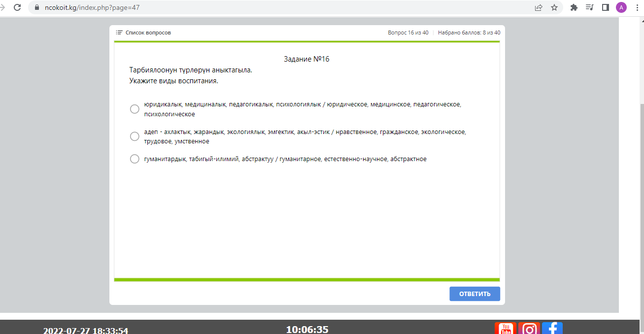Bookmark this page with the star icon
The width and height of the screenshot is (644, 334).
coord(554,7)
